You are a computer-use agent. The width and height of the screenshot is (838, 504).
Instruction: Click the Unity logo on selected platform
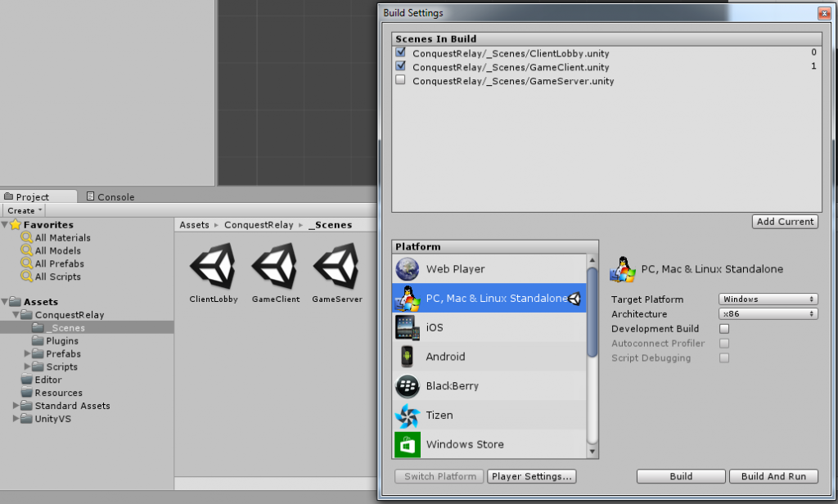574,299
